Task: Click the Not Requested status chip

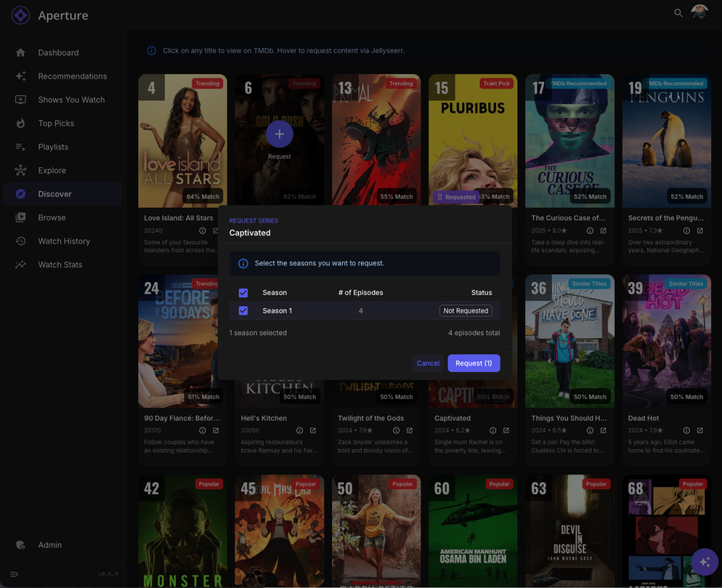Action: pos(466,311)
